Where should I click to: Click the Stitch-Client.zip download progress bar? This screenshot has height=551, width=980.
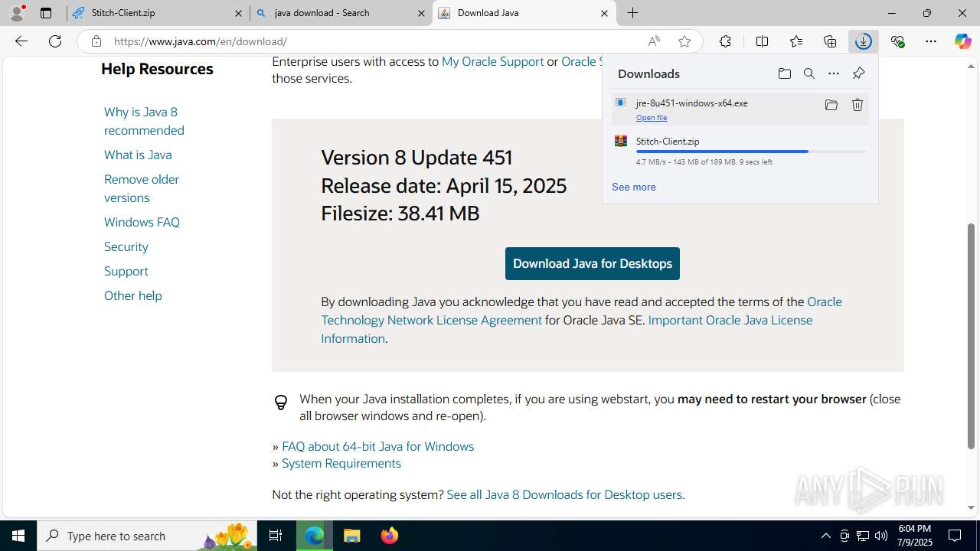pos(751,152)
